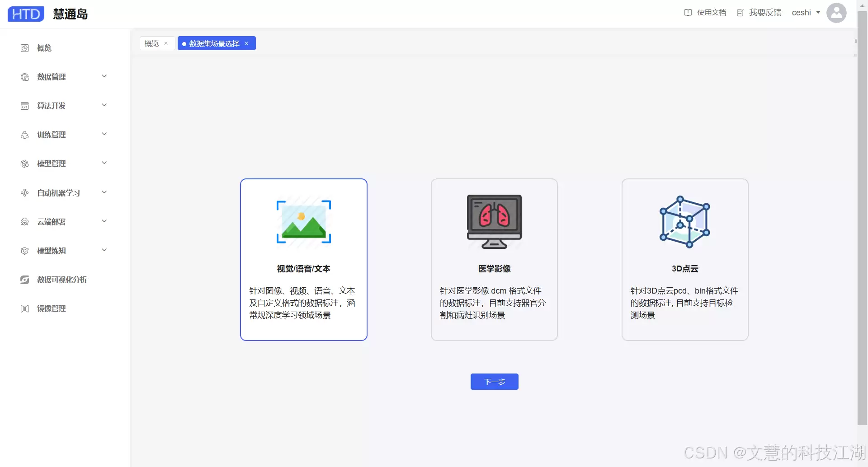Select the data visualization analysis icon
868x467 pixels.
(25, 280)
